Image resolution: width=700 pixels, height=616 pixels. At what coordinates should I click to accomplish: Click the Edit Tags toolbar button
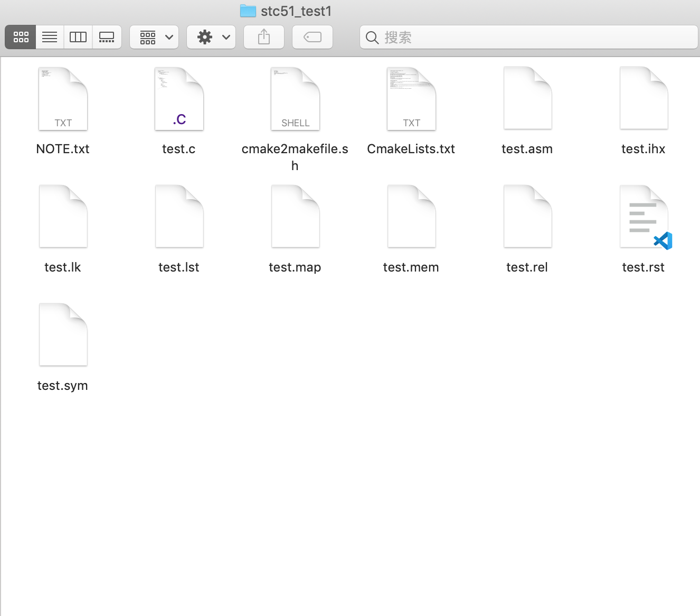point(313,37)
